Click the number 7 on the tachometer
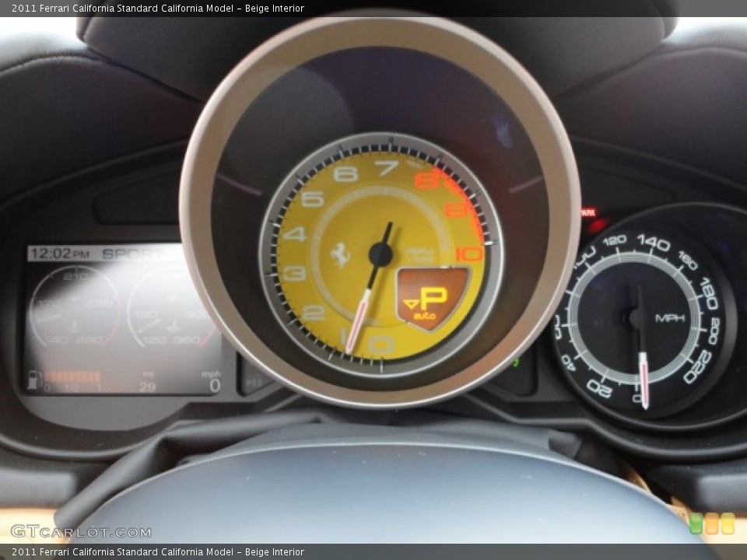The image size is (747, 560). [386, 168]
